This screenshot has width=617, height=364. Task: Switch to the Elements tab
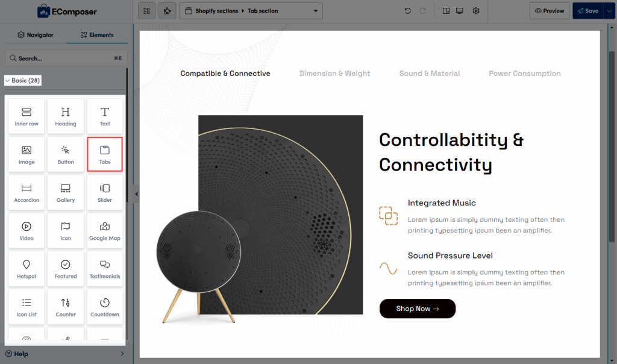click(97, 34)
